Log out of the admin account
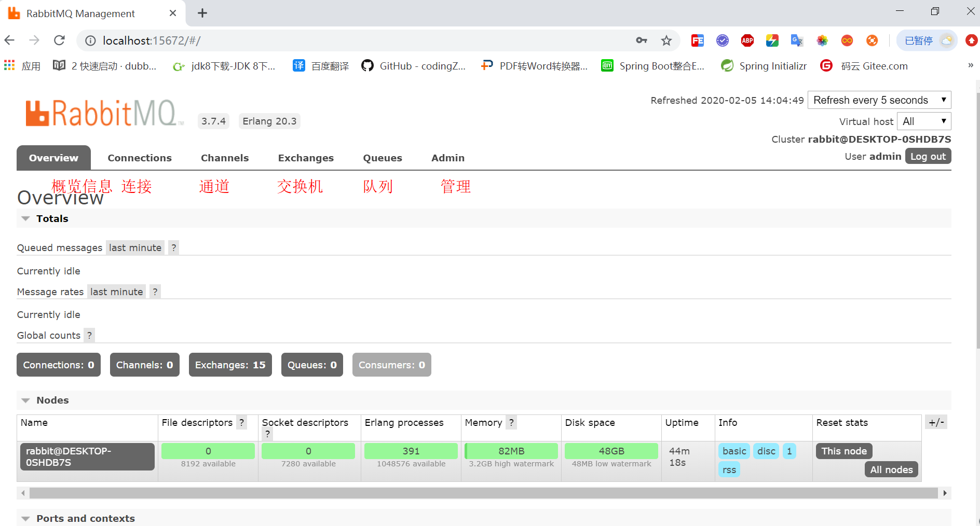 [x=928, y=156]
